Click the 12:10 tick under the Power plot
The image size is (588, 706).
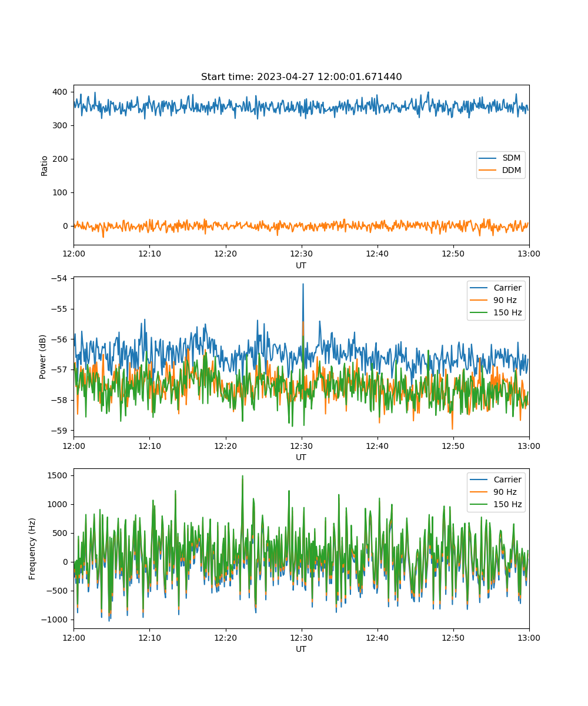(149, 446)
